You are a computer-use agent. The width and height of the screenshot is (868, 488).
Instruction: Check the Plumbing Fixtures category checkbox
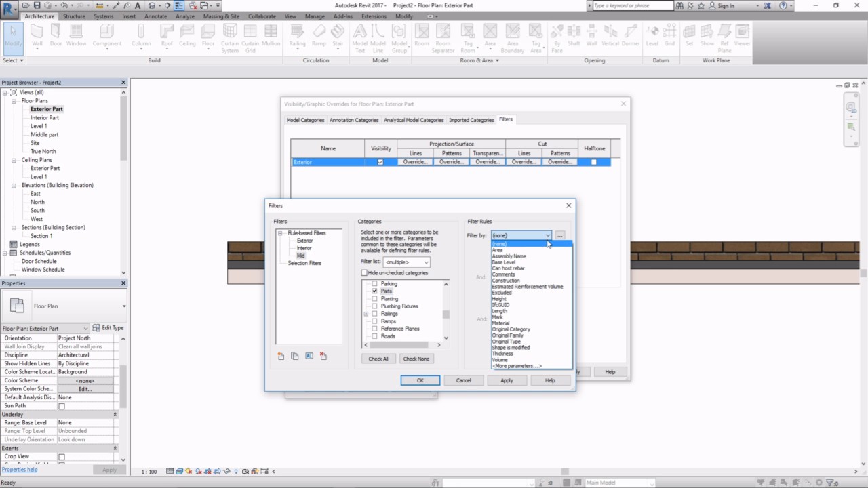click(374, 306)
